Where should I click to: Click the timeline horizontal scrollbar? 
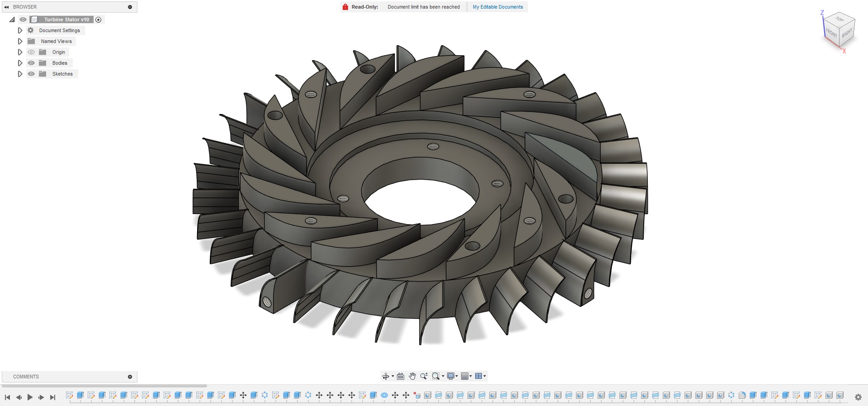point(104,386)
